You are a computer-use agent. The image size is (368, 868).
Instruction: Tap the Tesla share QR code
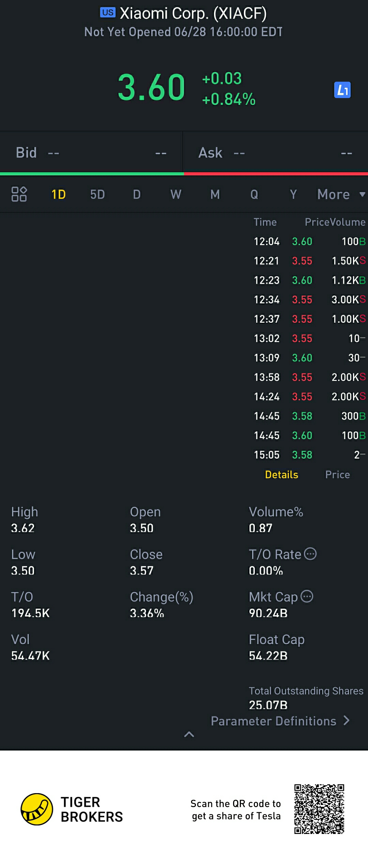coord(319,809)
